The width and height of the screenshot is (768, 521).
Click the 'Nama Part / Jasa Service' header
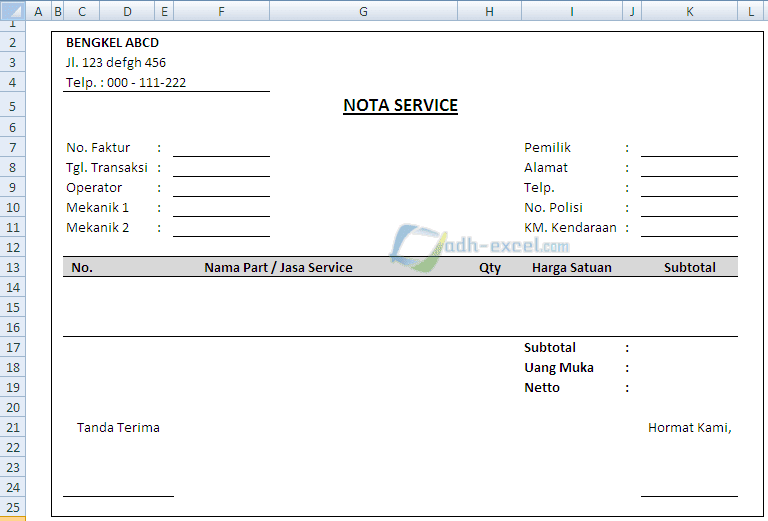click(x=278, y=267)
